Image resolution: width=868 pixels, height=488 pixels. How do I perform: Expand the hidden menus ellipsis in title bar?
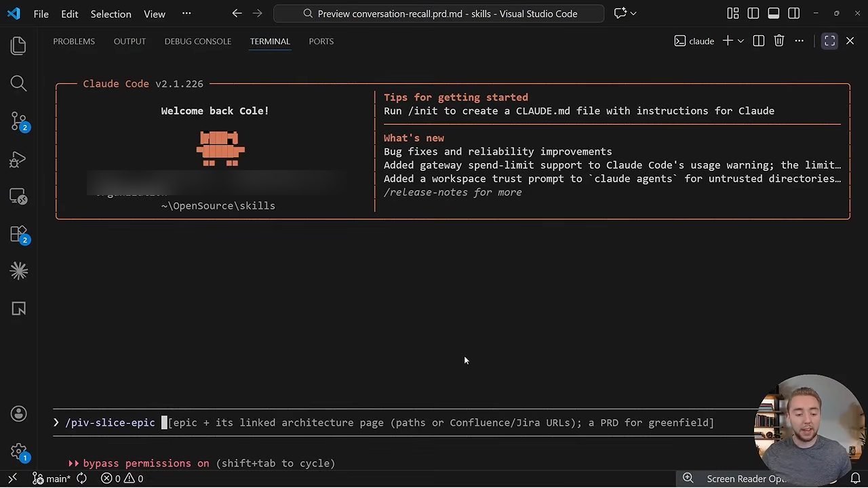coord(186,14)
